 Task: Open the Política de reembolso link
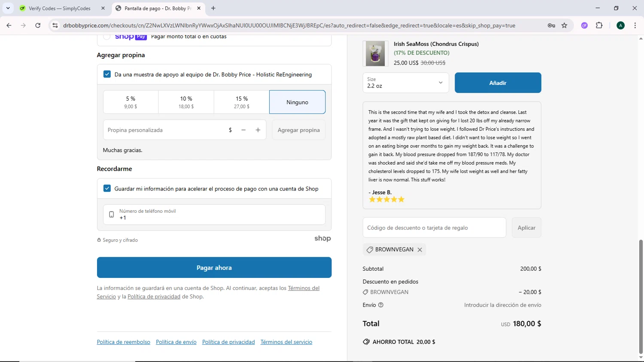124,342
